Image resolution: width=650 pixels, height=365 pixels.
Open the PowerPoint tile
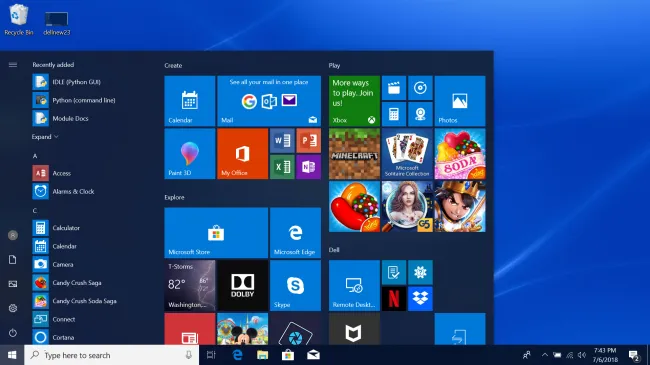(x=308, y=141)
